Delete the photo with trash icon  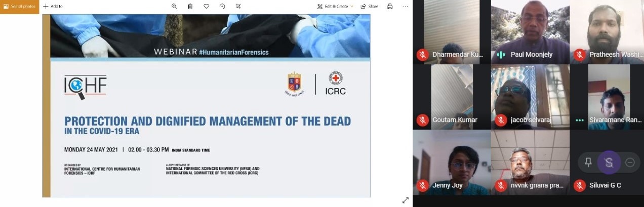pyautogui.click(x=190, y=7)
